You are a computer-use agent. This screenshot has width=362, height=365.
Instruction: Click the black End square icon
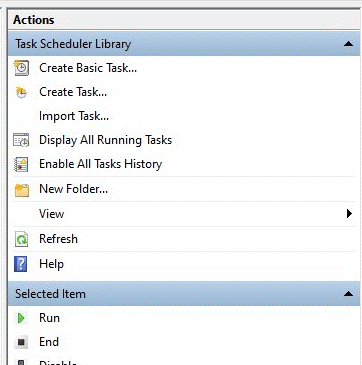point(21,342)
